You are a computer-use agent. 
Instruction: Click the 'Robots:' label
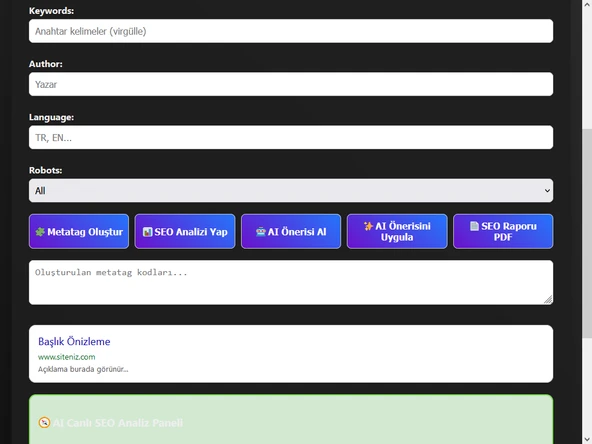pyautogui.click(x=45, y=170)
